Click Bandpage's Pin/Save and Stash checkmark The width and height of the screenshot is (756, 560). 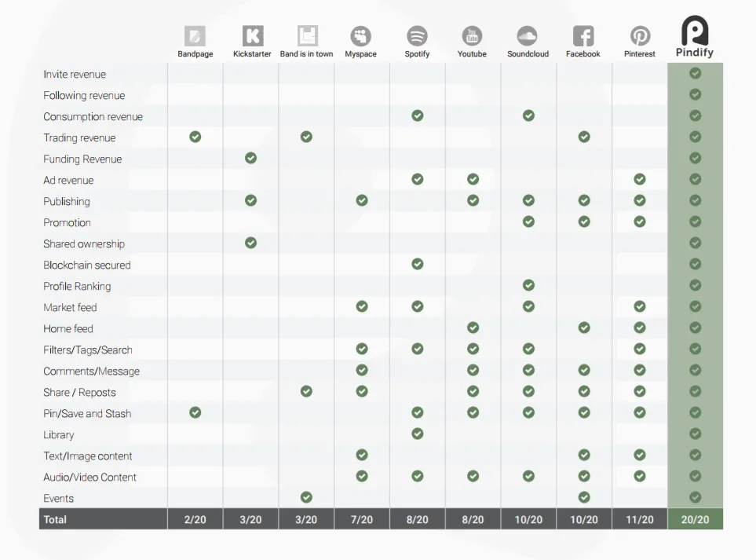195,413
